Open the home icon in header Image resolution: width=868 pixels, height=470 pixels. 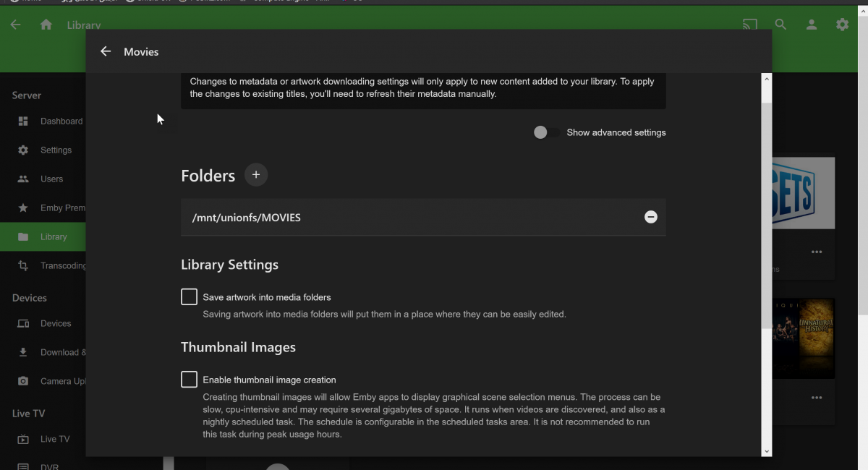click(x=46, y=25)
